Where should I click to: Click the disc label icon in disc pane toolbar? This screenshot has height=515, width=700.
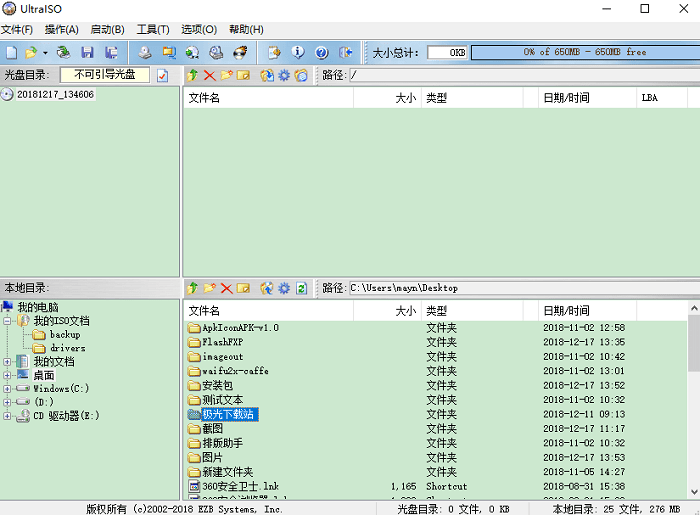[x=301, y=75]
